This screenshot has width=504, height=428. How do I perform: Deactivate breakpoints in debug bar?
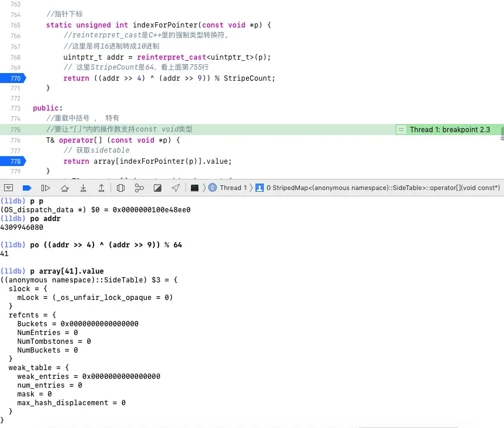pyautogui.click(x=27, y=188)
